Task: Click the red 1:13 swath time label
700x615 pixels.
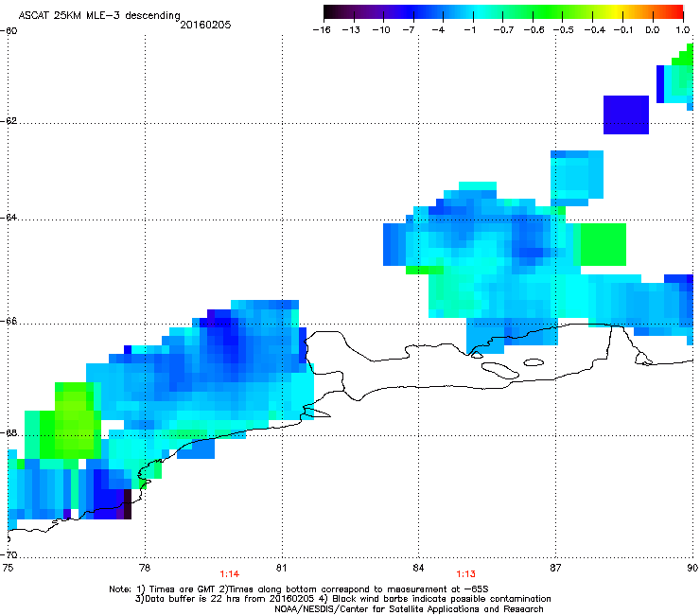Action: [465, 574]
